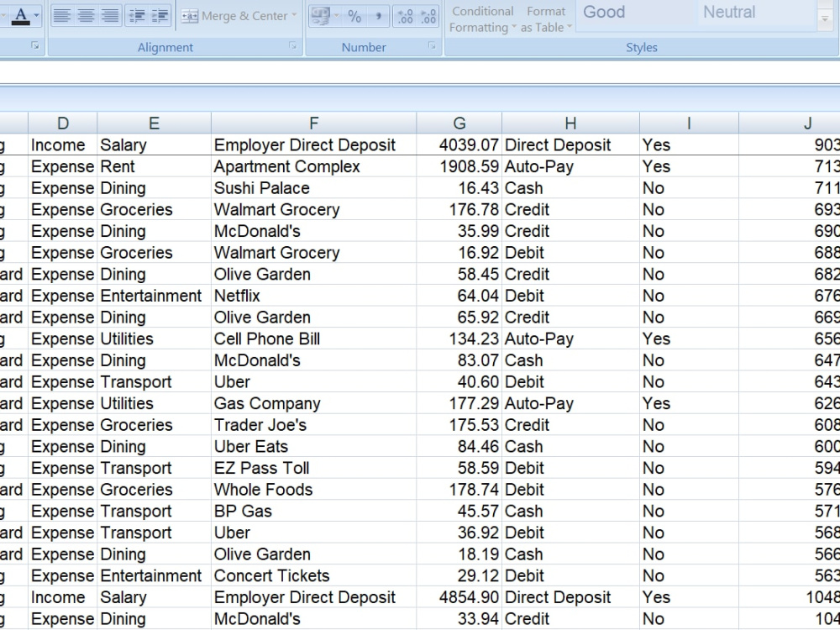Select the Cell Phone Bill cell
This screenshot has height=630, width=840.
click(x=314, y=339)
